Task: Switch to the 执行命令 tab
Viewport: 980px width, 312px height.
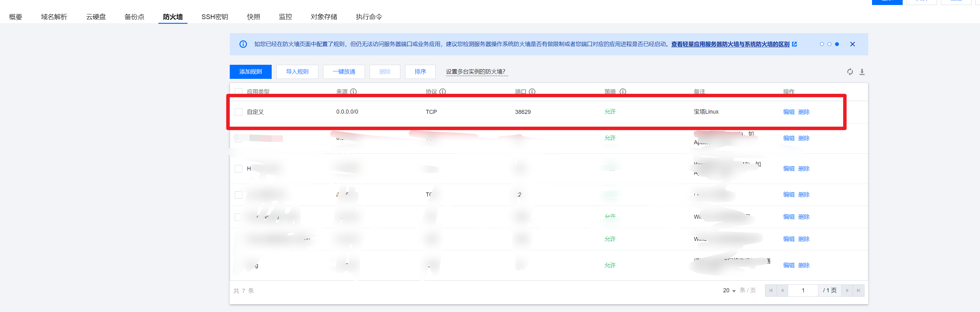Action: coord(369,17)
